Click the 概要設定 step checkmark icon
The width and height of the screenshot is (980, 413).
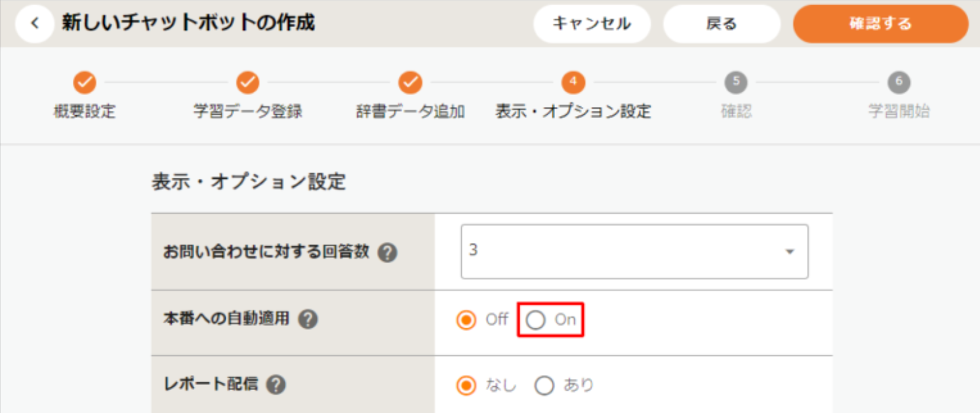[x=85, y=83]
